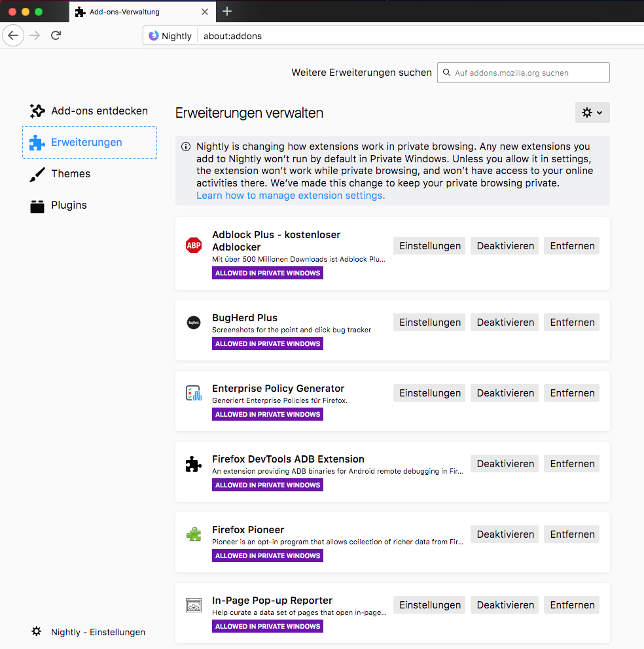Click the Adblock Plus ABP icon
Image resolution: width=644 pixels, height=649 pixels.
click(194, 246)
